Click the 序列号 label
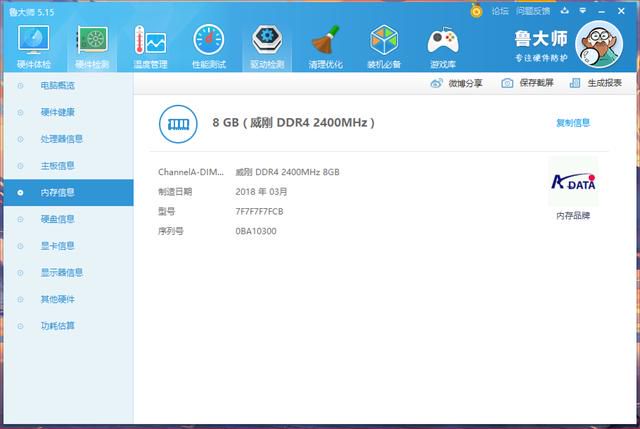 coord(171,231)
